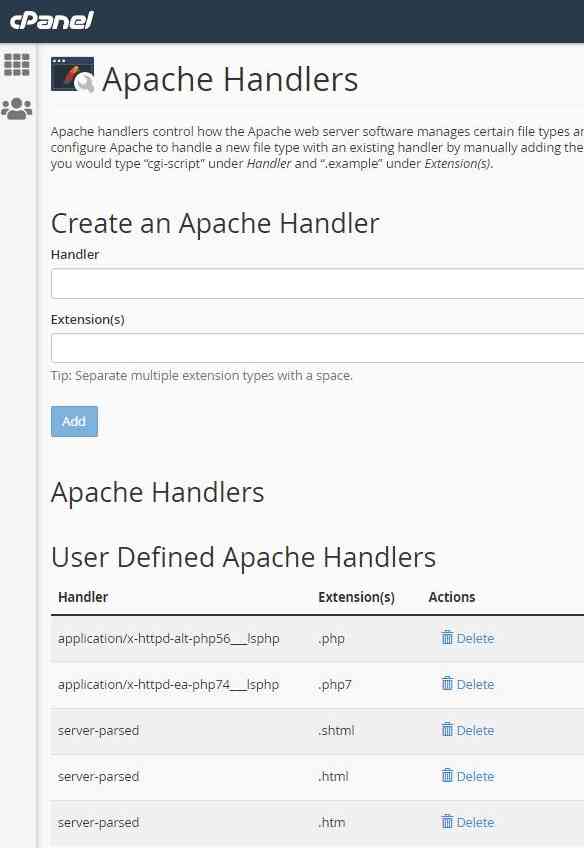Focus the Extension(s) text field
This screenshot has height=848, width=584.
(x=317, y=348)
